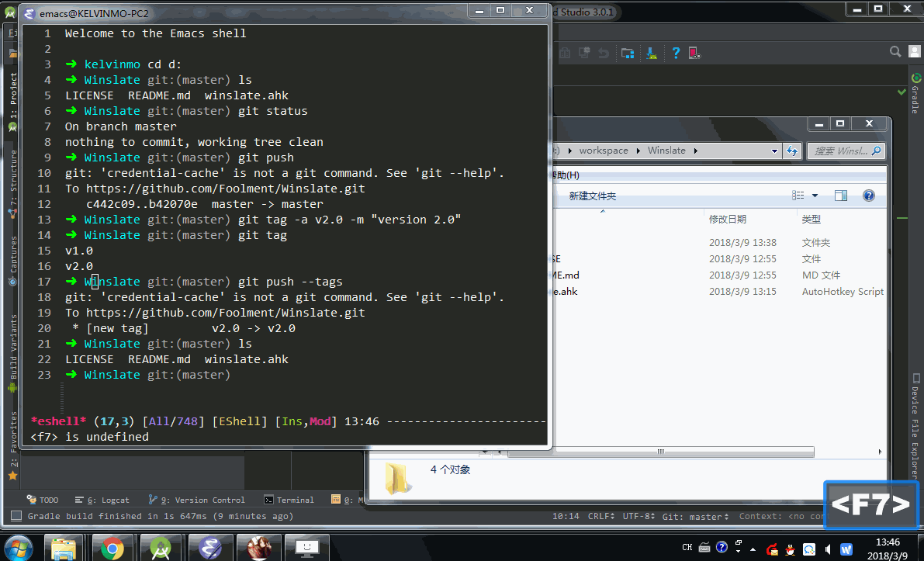924x561 pixels.
Task: Click the Explorer search Winslate field
Action: (846, 151)
